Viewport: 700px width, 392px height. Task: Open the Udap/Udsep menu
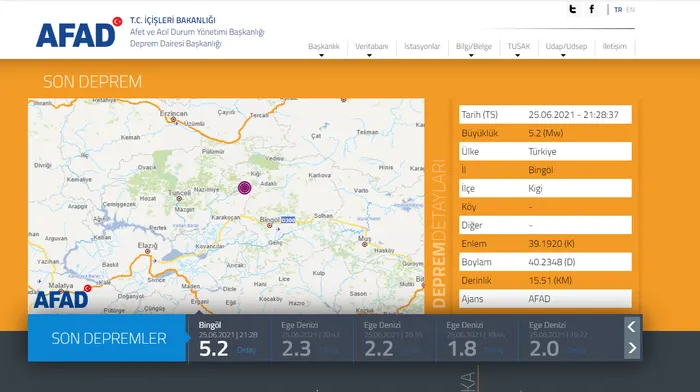566,46
